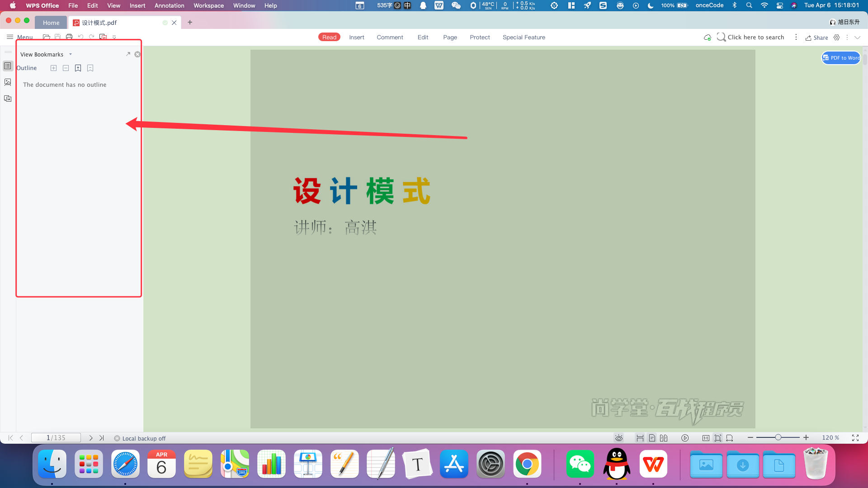Open the WPS Office menu bar item

[42, 5]
